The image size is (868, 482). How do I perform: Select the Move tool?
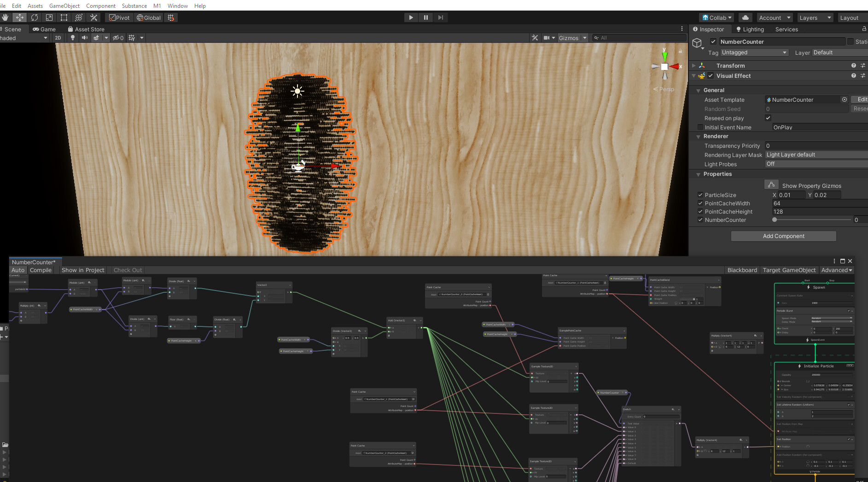(19, 17)
